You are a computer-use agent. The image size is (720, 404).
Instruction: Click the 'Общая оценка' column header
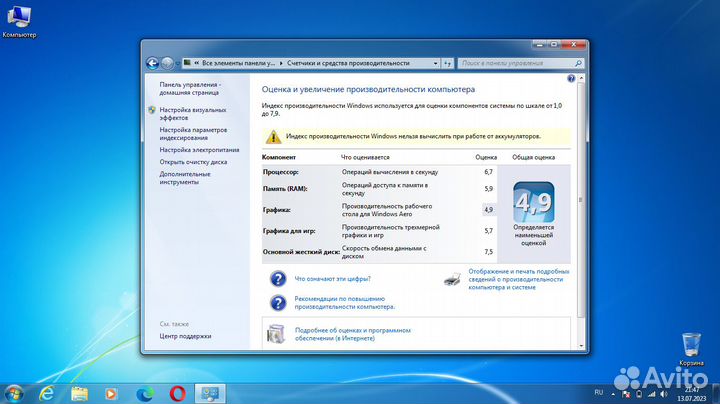(x=534, y=157)
